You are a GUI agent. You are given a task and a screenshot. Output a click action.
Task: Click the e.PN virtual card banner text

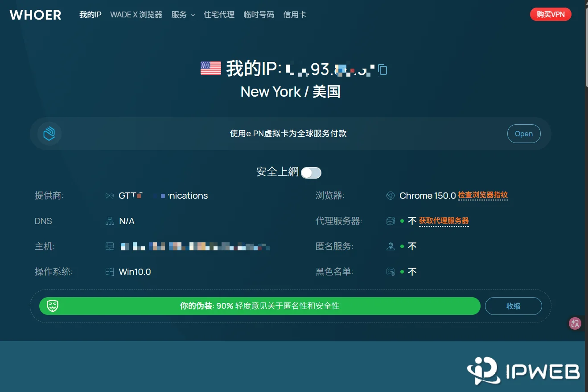click(x=288, y=134)
